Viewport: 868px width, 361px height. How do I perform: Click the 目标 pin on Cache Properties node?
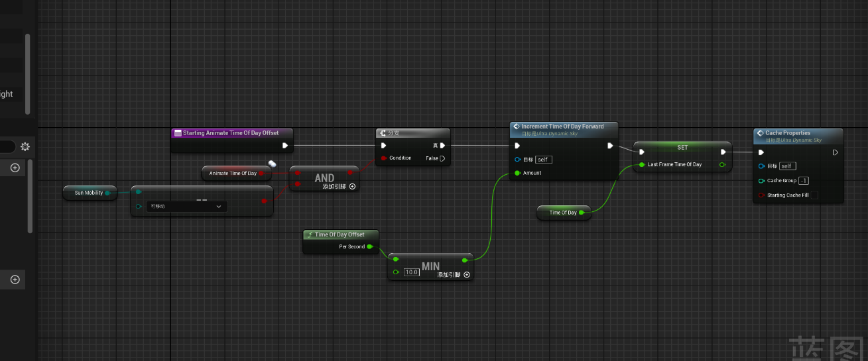[761, 166]
